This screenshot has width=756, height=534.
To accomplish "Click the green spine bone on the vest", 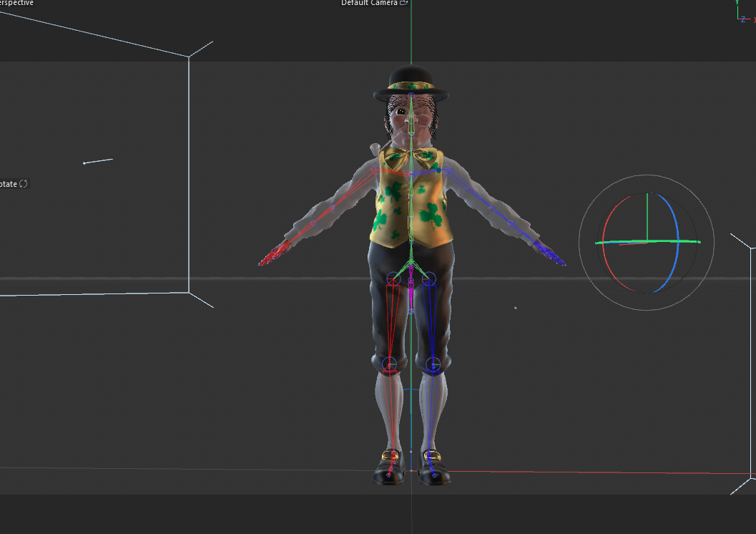I will 411,208.
